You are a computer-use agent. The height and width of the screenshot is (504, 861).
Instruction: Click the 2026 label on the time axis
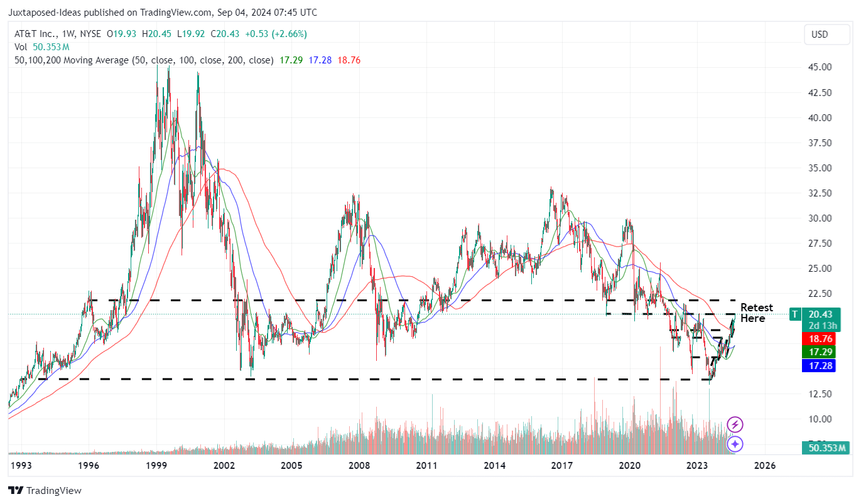765,466
